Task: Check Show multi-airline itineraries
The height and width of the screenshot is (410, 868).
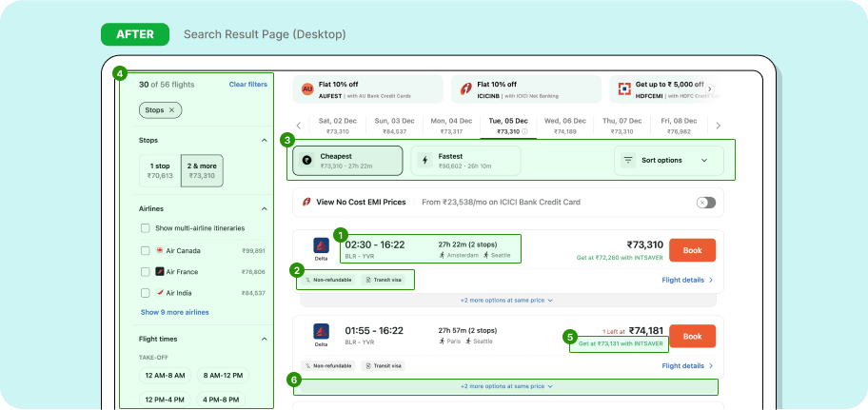Action: tap(145, 228)
